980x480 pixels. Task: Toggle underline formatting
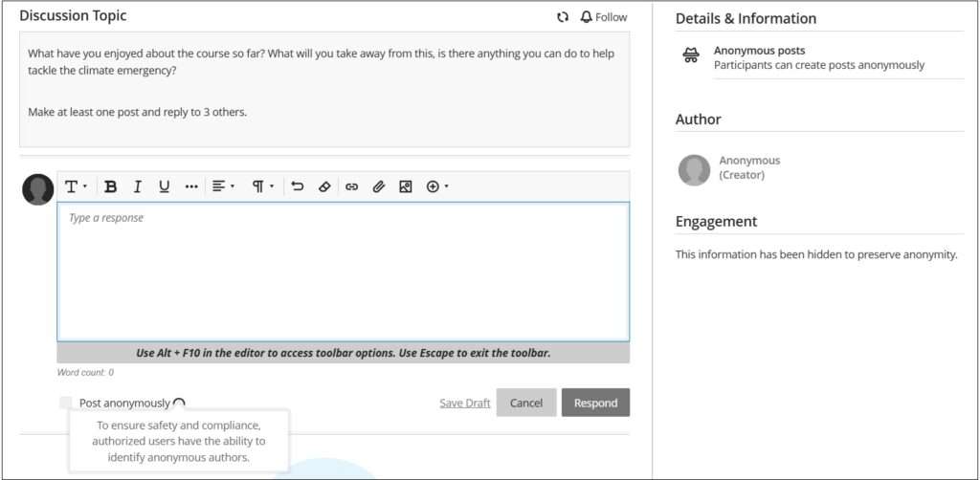[x=164, y=186]
